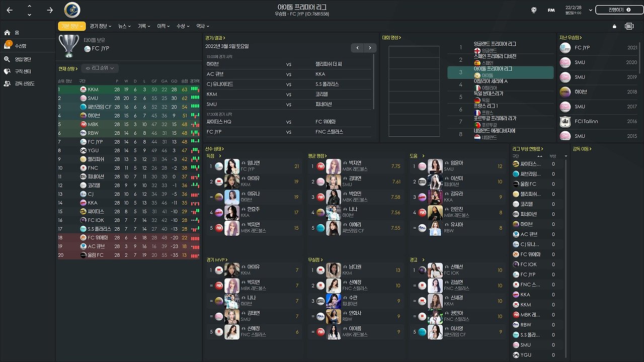644x362 pixels.
Task: Open manager trust via the sidebar icon
Action: [6, 84]
